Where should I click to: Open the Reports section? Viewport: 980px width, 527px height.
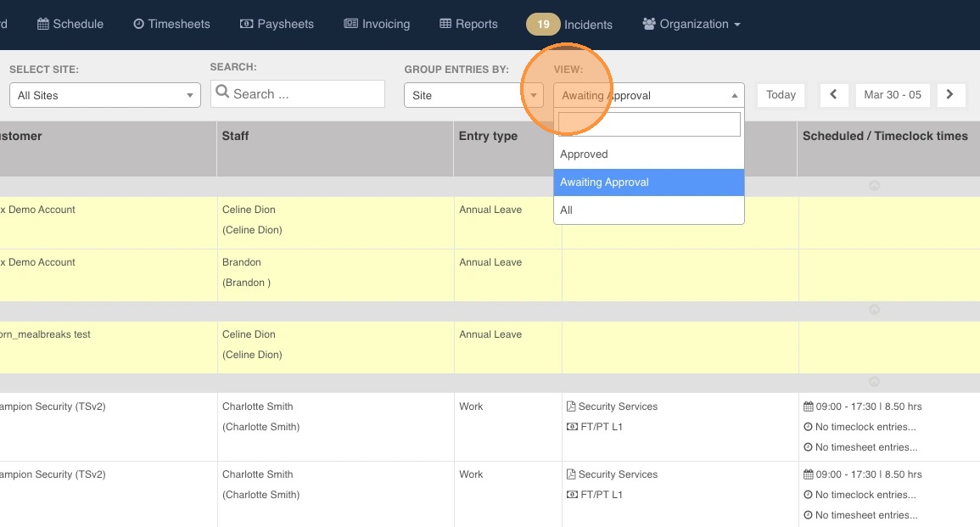click(468, 24)
